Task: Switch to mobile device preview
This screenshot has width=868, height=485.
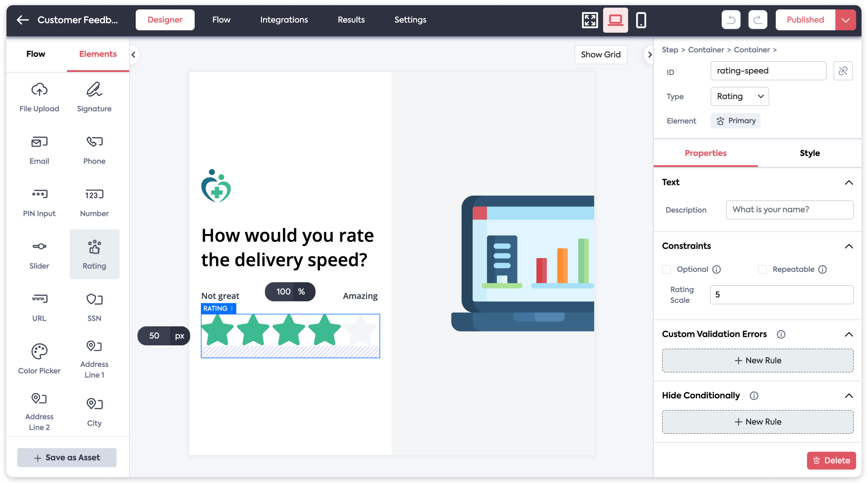Action: click(641, 20)
